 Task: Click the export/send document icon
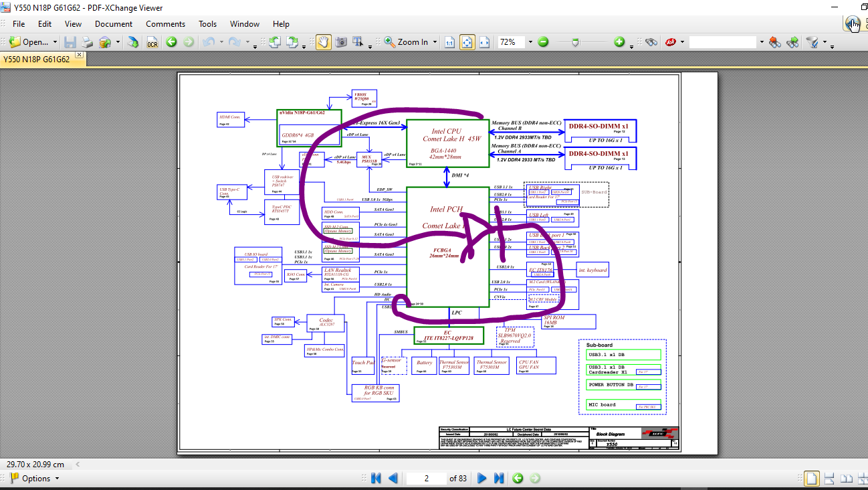point(134,42)
